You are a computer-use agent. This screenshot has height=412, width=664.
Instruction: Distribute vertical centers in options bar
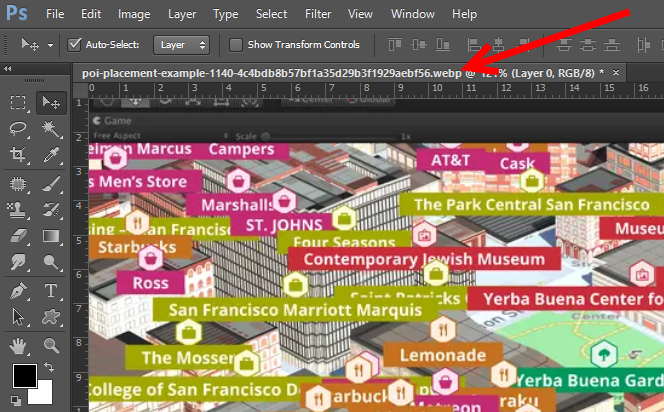pyautogui.click(x=588, y=44)
